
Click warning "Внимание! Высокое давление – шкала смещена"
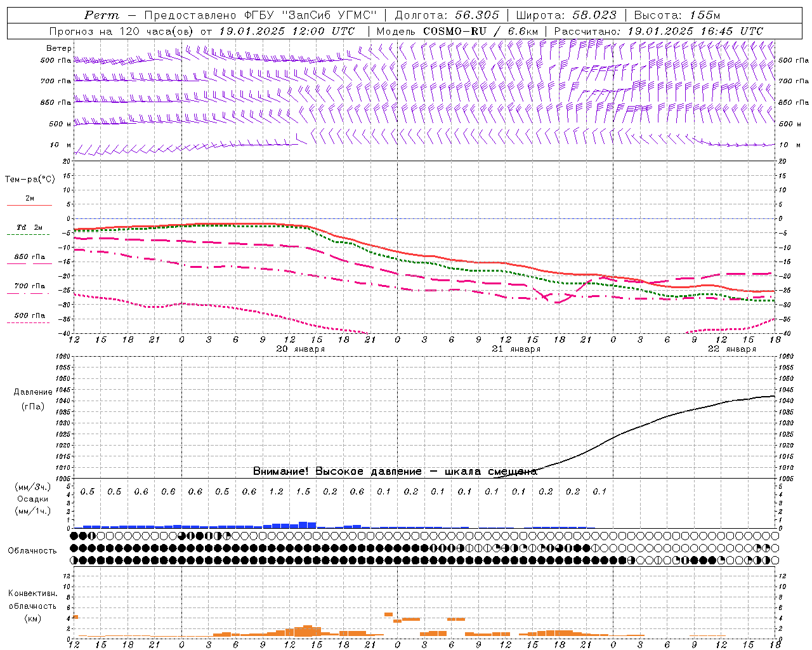(395, 472)
